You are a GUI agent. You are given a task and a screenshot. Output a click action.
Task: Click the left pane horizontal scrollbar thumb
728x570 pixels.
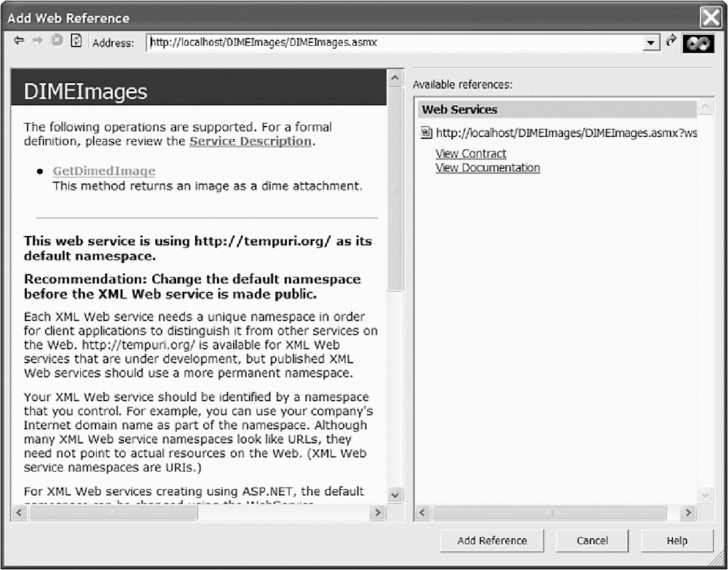(113, 512)
